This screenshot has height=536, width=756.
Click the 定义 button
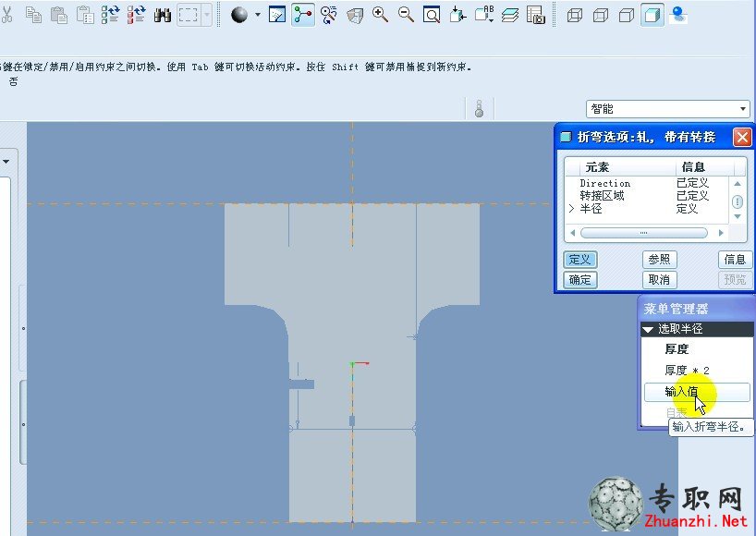pyautogui.click(x=580, y=260)
